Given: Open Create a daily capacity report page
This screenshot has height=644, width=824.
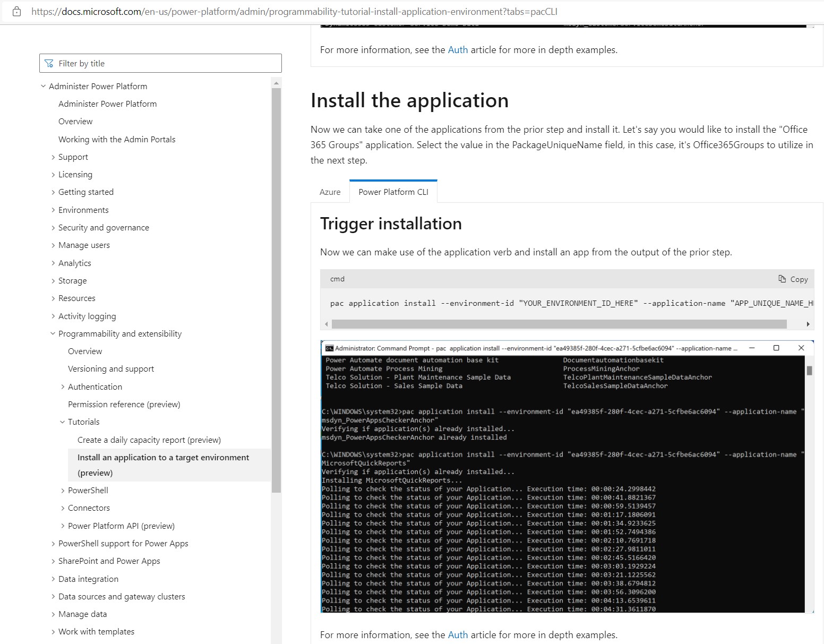Looking at the screenshot, I should 149,440.
